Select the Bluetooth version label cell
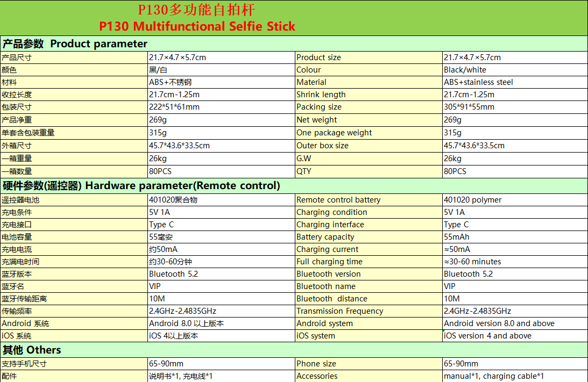Screen dimensions: 588x382 point(369,274)
